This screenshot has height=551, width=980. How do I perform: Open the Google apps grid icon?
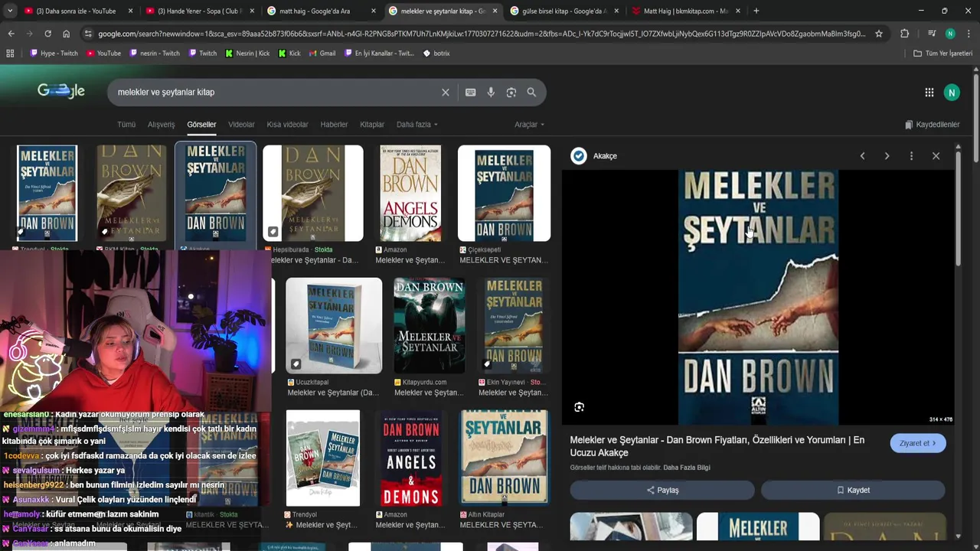click(929, 93)
